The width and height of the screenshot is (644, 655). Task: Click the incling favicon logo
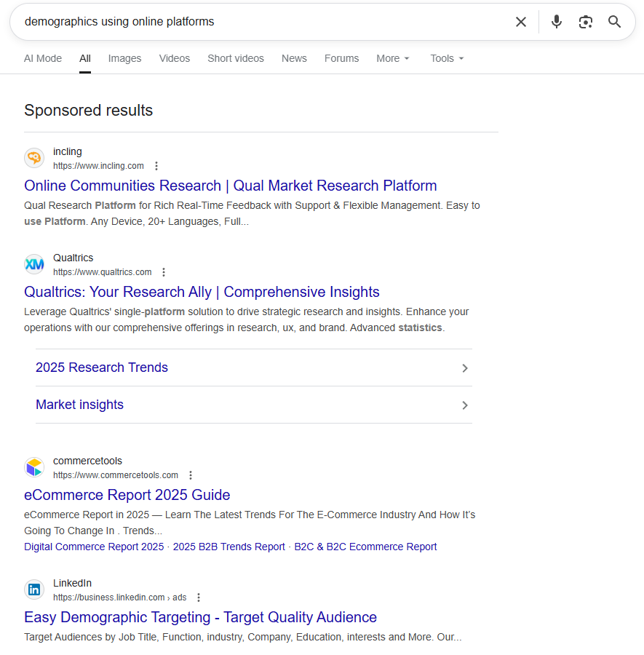pyautogui.click(x=34, y=158)
